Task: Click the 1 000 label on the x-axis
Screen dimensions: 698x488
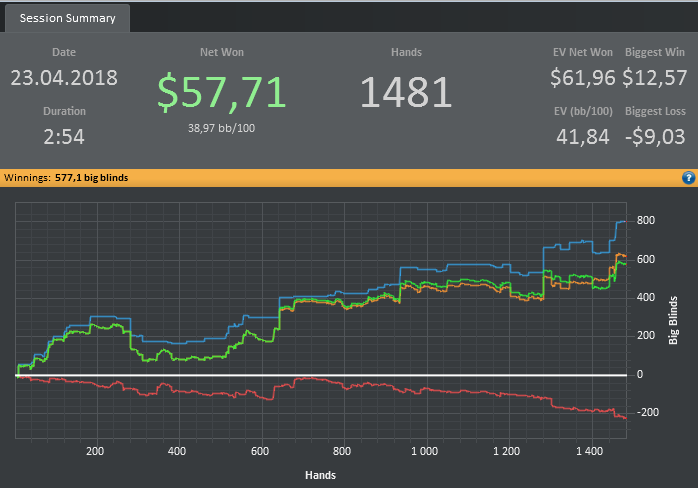Action: point(424,451)
